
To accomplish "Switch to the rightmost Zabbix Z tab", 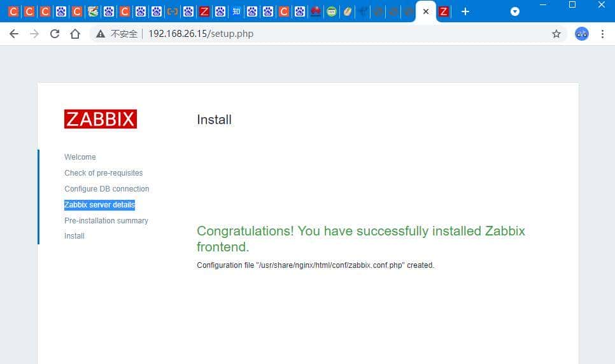I will click(x=444, y=11).
